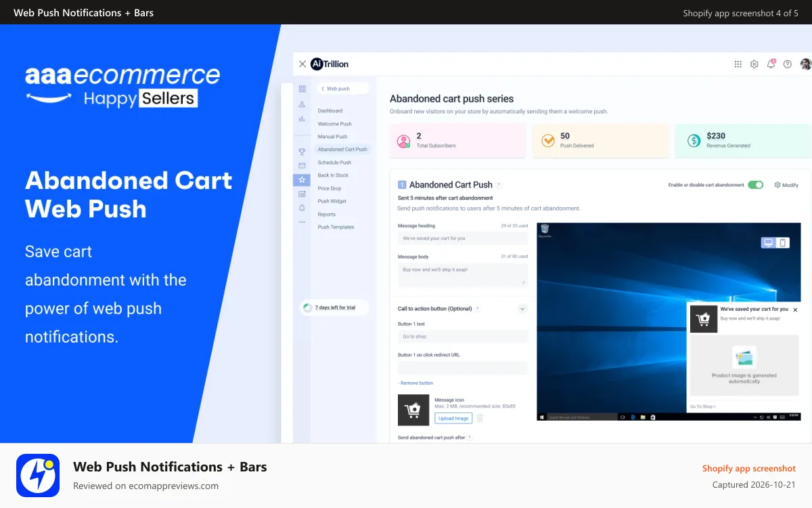812x508 pixels.
Task: Click the analytics bar chart icon in rail
Action: coord(302,119)
